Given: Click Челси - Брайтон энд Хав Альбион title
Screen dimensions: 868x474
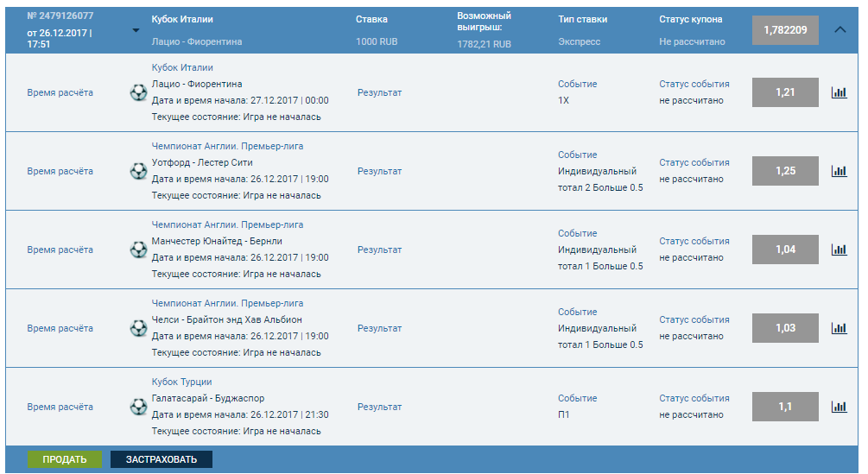Looking at the screenshot, I should coord(227,319).
